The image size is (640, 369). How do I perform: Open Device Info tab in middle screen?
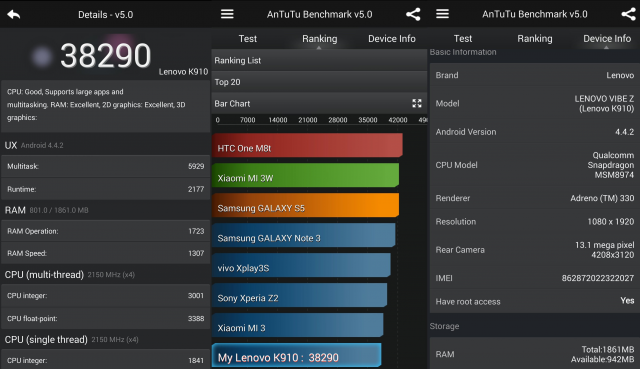[391, 39]
